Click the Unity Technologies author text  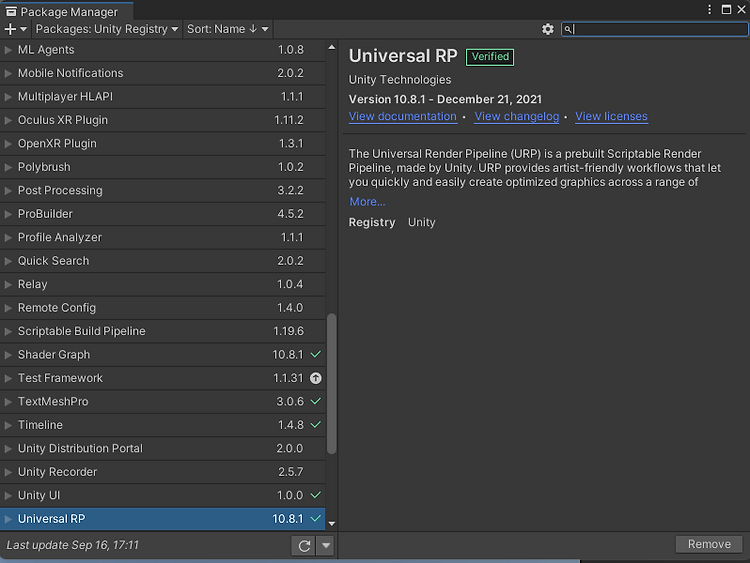click(x=400, y=79)
